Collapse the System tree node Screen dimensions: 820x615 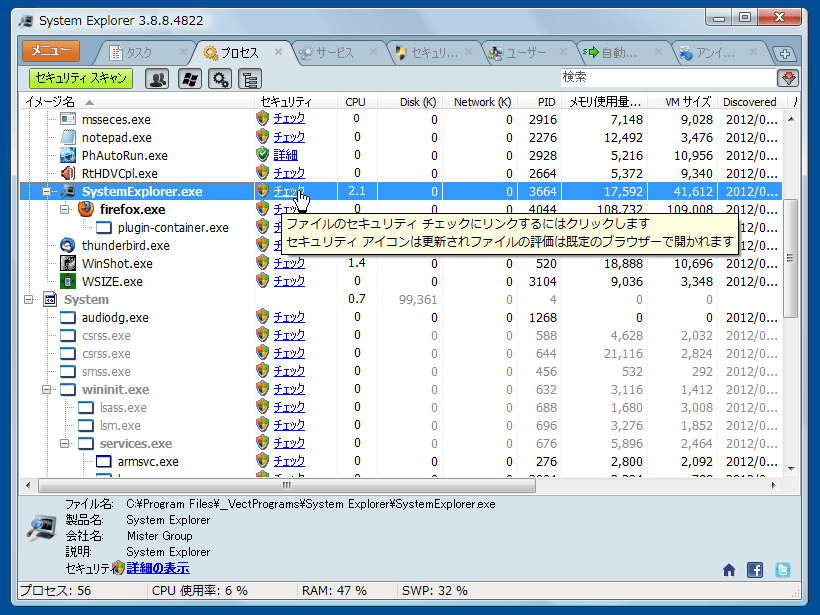(x=29, y=300)
